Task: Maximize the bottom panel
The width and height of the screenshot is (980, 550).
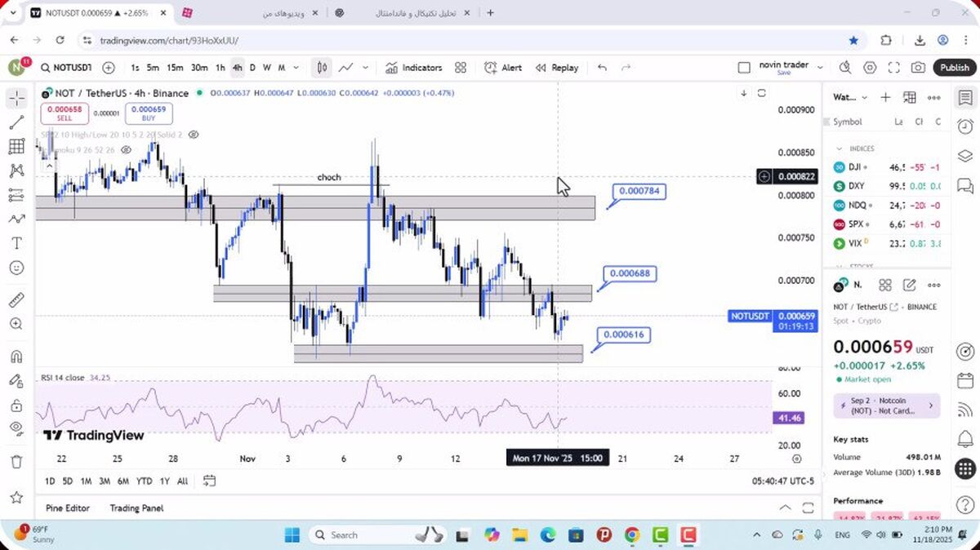Action: 808,508
